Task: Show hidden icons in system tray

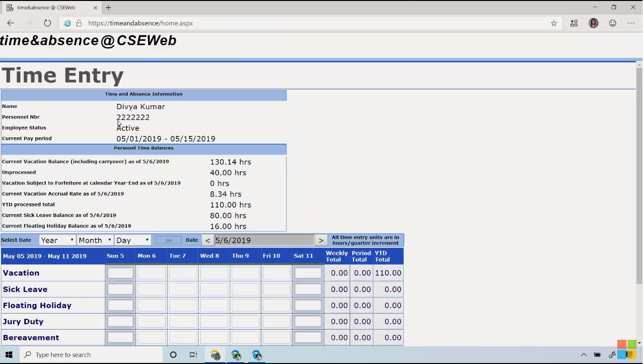Action: 584,355
